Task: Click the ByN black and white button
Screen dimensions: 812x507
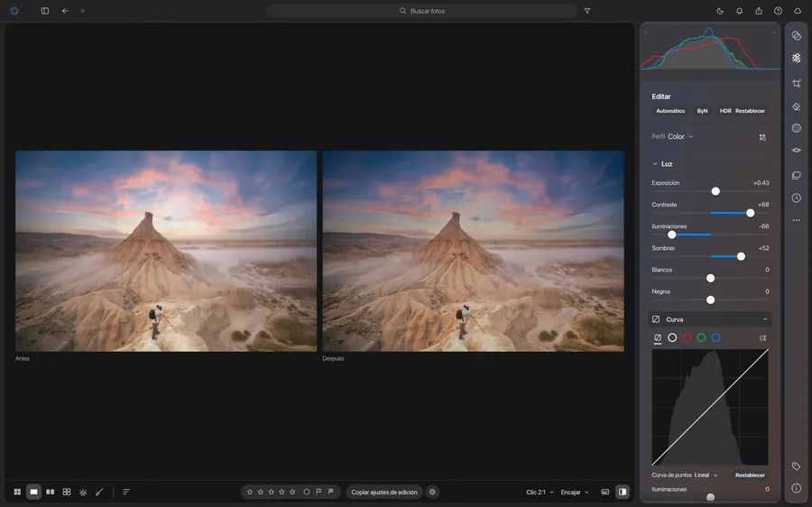Action: [x=702, y=111]
